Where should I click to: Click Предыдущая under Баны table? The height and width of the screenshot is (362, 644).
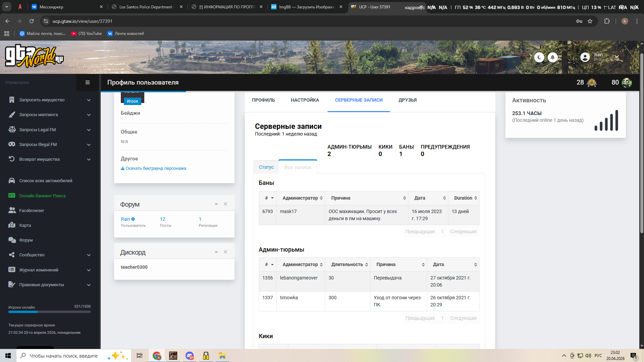click(420, 231)
